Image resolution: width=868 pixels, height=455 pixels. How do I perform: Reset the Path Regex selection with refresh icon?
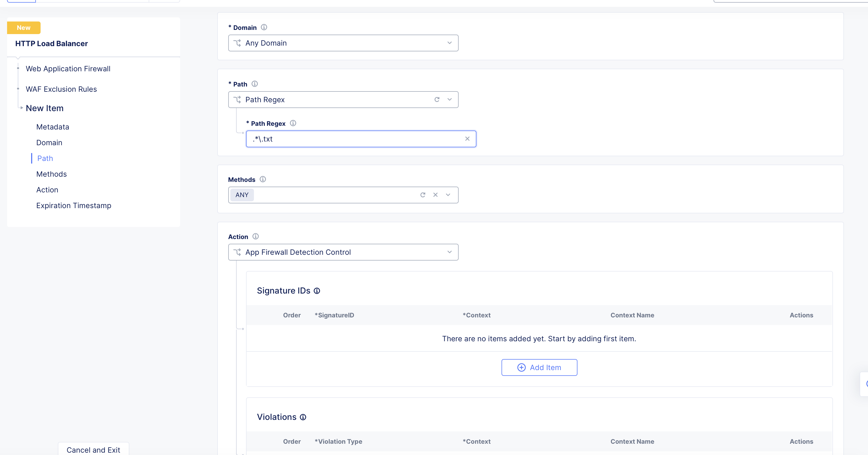pos(437,100)
